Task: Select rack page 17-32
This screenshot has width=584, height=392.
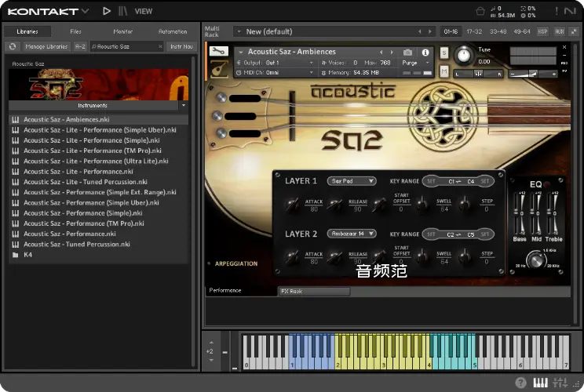Action: click(474, 31)
